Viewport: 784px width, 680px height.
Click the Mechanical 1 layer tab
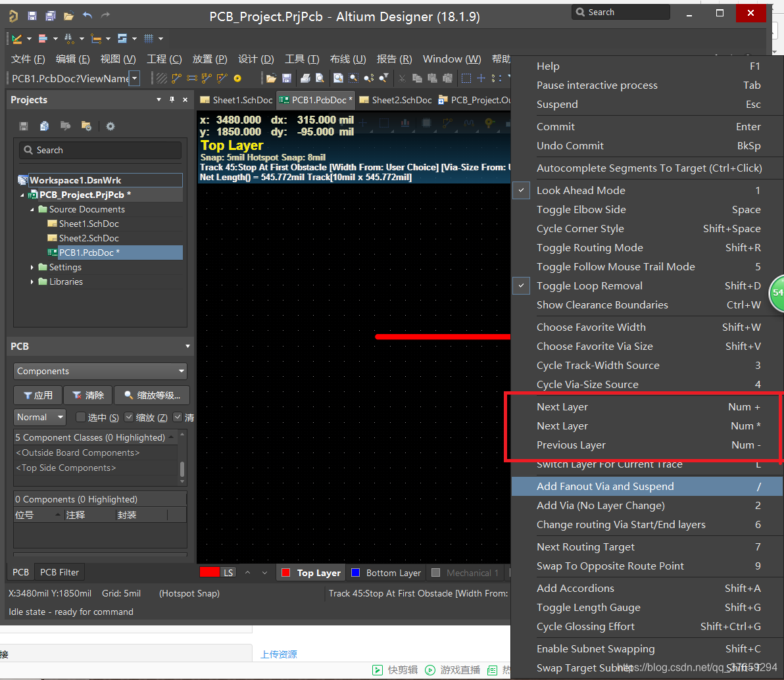[466, 573]
